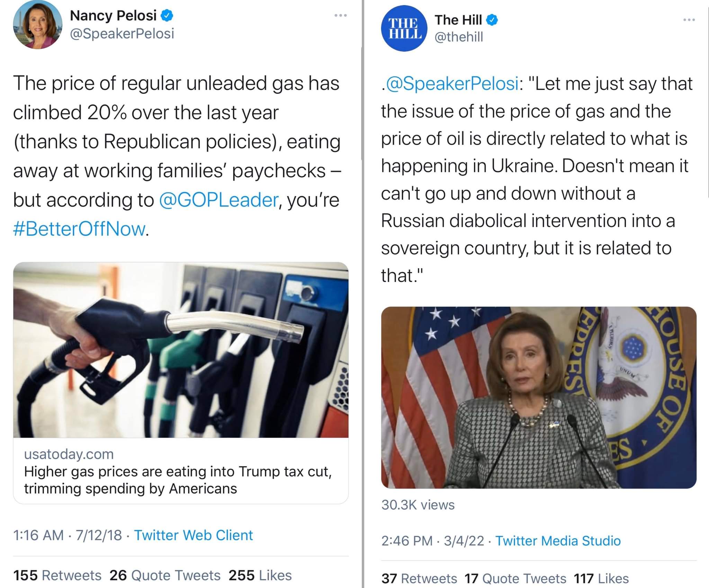
Task: Open the #BetterOffNow hashtag
Action: pyautogui.click(x=79, y=229)
